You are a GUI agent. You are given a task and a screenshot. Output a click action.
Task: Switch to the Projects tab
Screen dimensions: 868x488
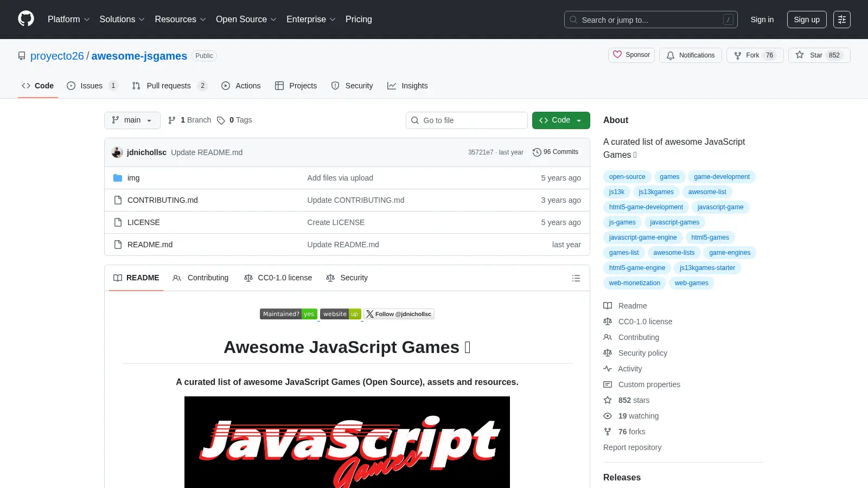click(x=296, y=86)
